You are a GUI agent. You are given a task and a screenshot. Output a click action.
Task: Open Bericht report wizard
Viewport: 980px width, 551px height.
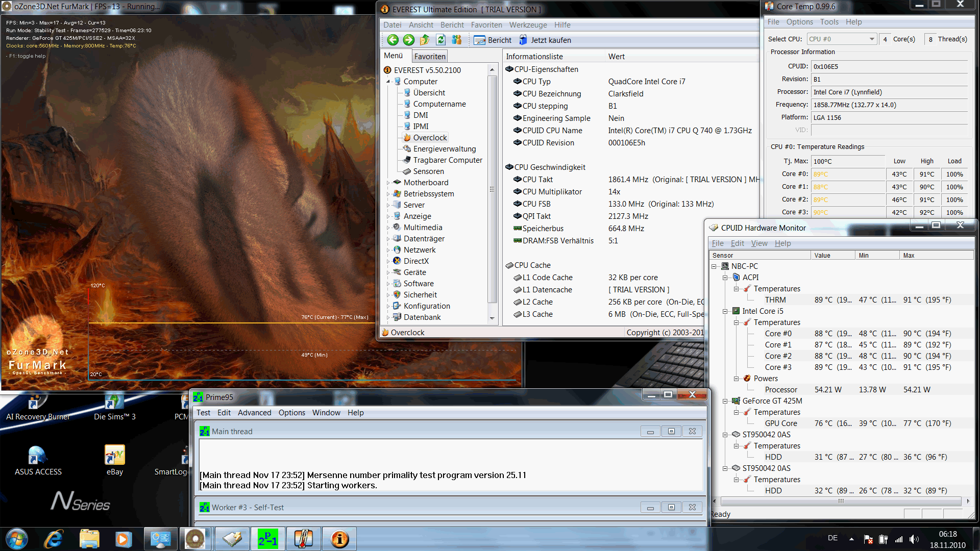point(493,40)
